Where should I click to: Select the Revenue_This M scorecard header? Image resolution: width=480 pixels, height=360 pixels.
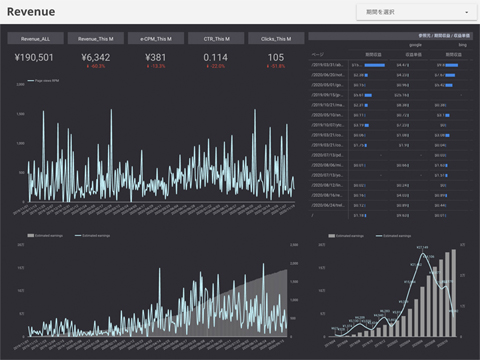[96, 39]
